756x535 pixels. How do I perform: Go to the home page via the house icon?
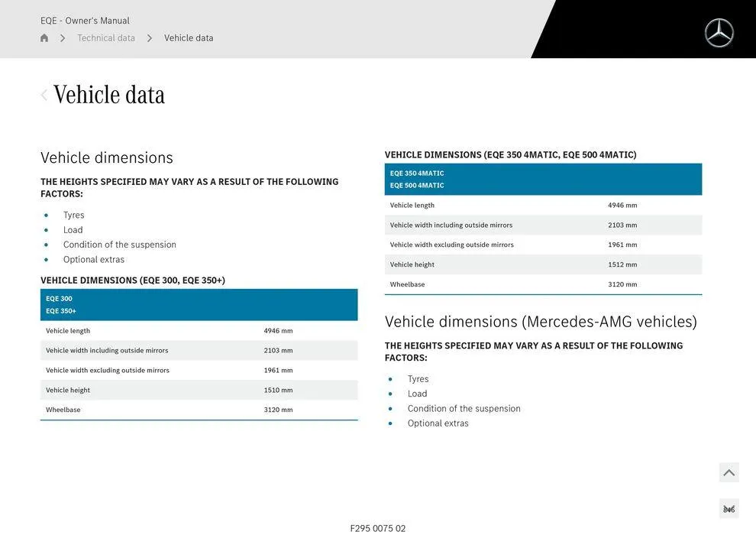(44, 38)
